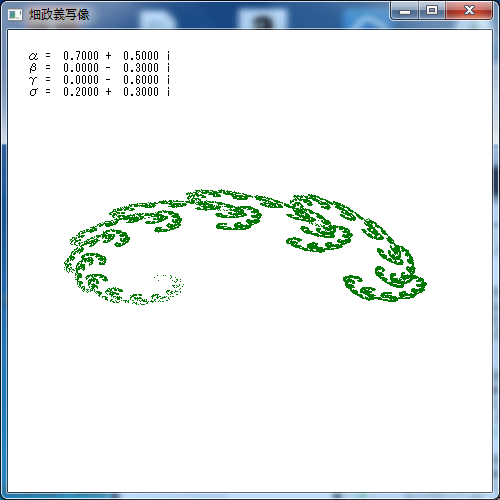Click the plus sign in the α row
Viewport: 500px width, 500px height.
click(x=108, y=56)
